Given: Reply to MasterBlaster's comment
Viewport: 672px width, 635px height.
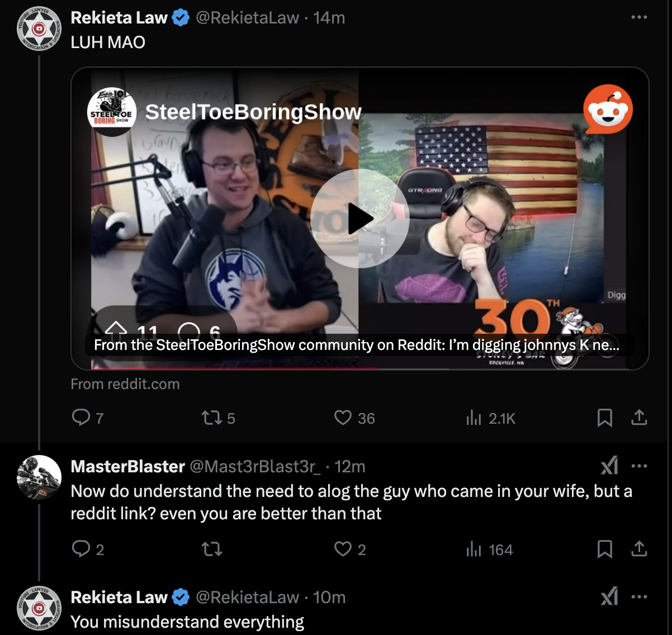Looking at the screenshot, I should (88, 549).
